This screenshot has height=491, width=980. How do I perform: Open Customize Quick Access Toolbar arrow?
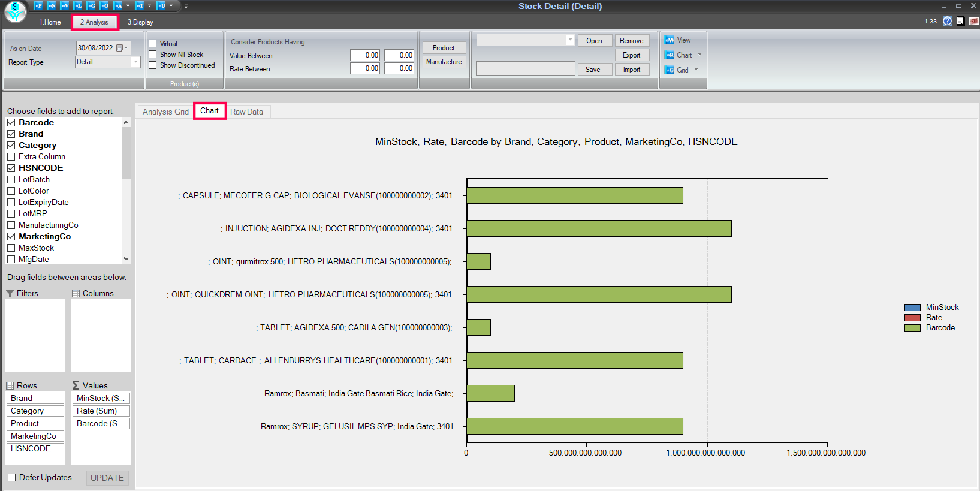coord(186,6)
